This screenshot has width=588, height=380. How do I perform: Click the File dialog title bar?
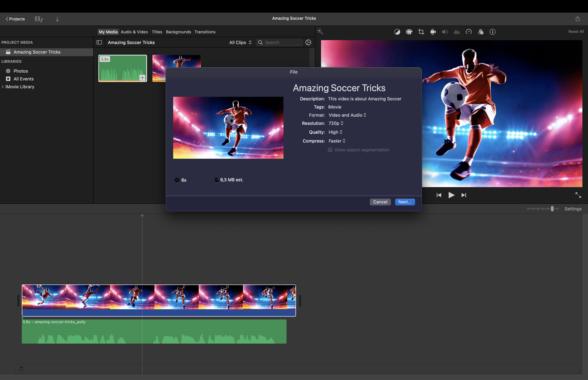tap(294, 72)
